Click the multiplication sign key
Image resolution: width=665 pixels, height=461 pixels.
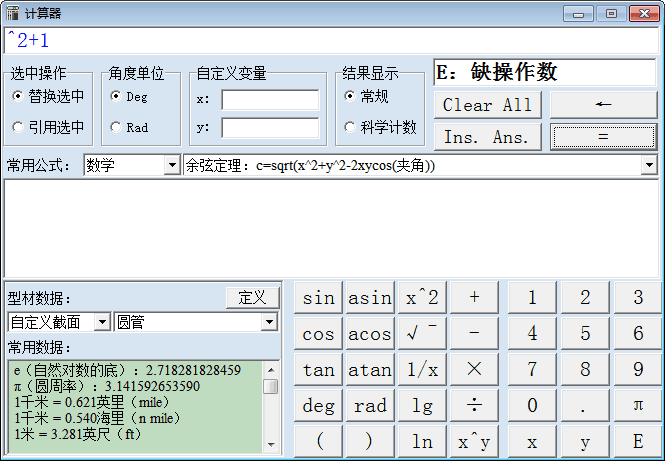pyautogui.click(x=474, y=369)
